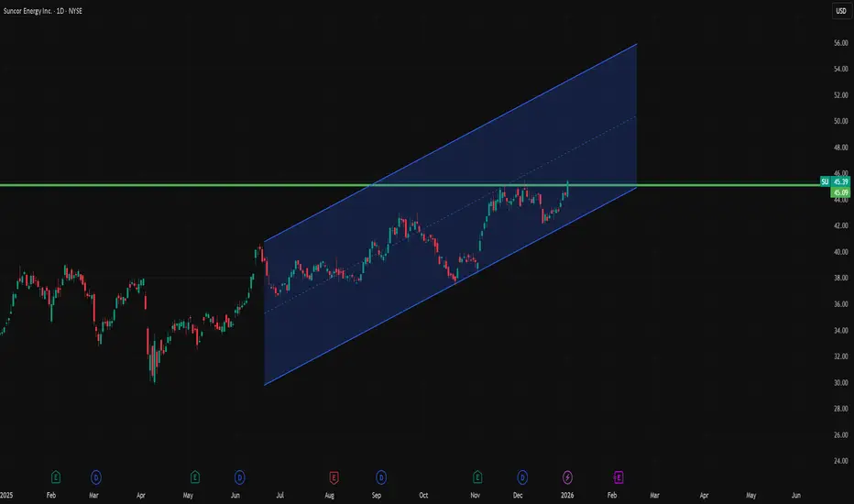Click the 52.00 price axis label
This screenshot has width=854, height=504.
tap(841, 95)
